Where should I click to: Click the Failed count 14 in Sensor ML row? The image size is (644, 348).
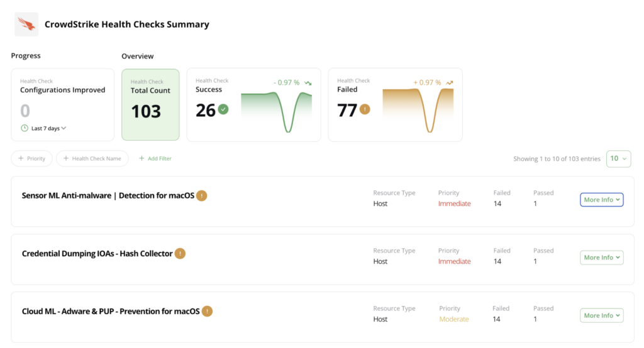[x=497, y=204]
